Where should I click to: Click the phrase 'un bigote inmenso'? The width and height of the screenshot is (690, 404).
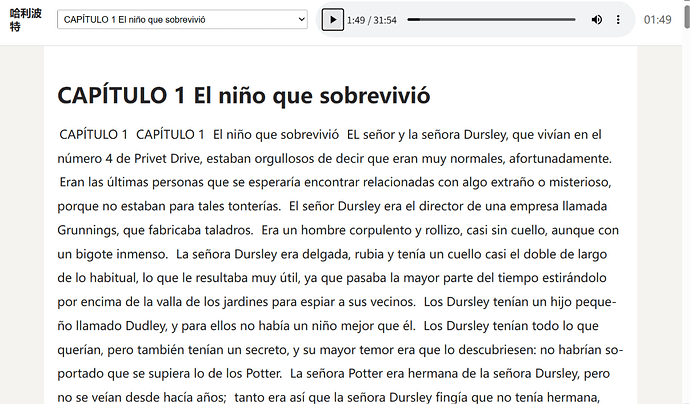(112, 254)
